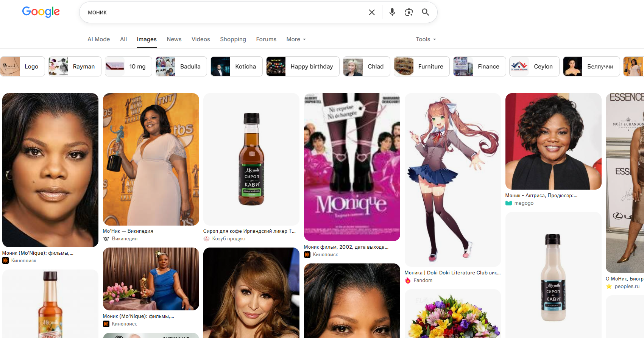The width and height of the screenshot is (644, 338).
Task: Click the magnifying glass search icon
Action: coord(426,12)
